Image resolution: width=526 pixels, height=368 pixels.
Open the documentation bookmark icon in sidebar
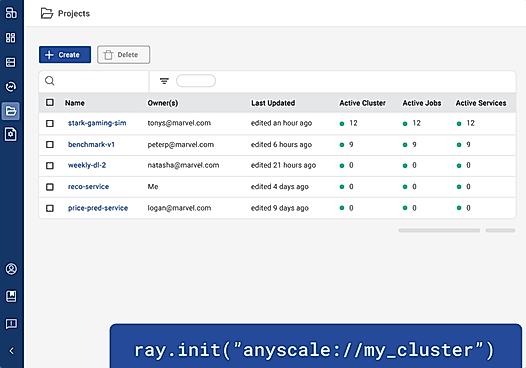pos(11,296)
